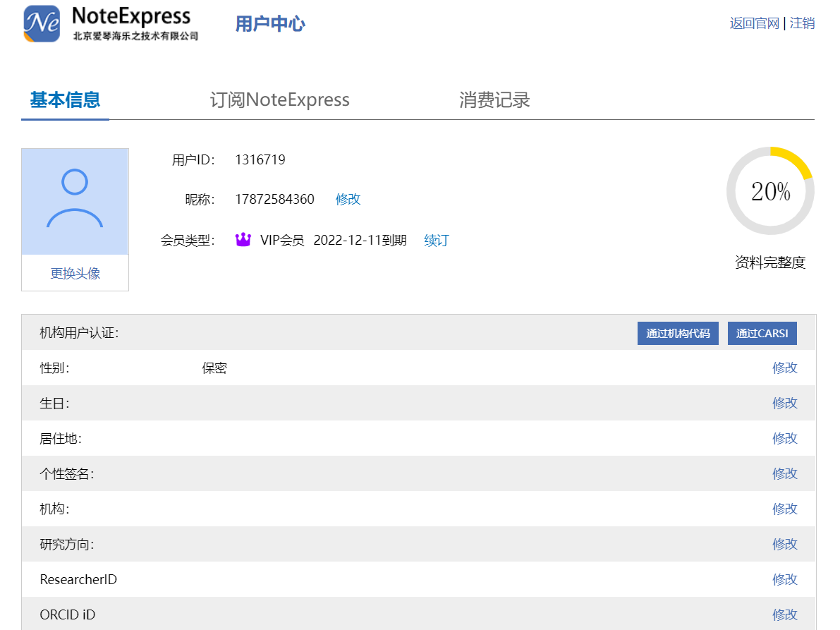Click the VIP会员 membership text
This screenshot has height=630, width=840.
pyautogui.click(x=282, y=240)
